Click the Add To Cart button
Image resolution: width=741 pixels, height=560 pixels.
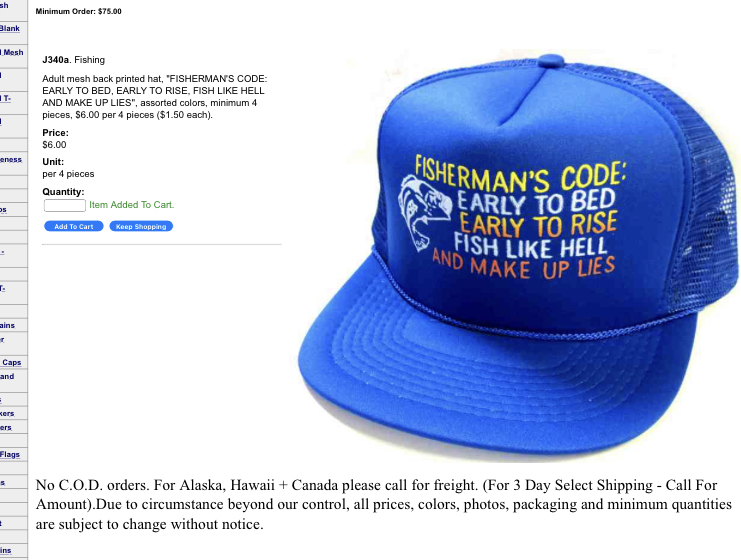74,226
